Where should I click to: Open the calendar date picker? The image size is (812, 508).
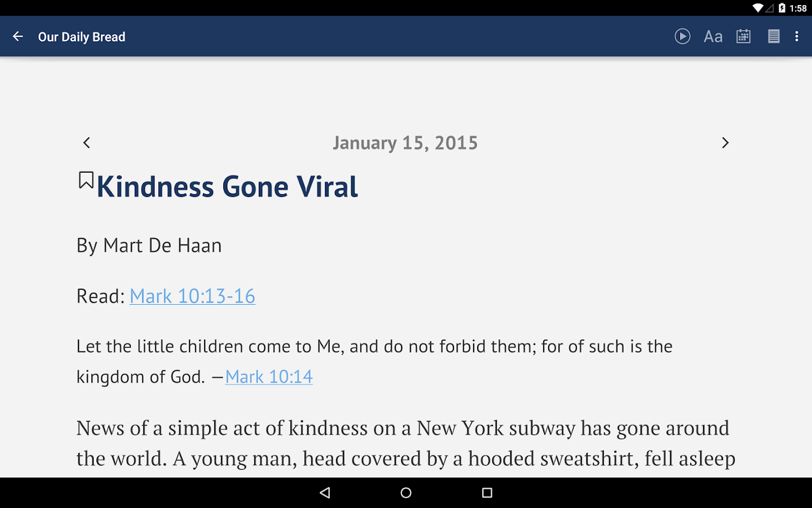click(743, 37)
